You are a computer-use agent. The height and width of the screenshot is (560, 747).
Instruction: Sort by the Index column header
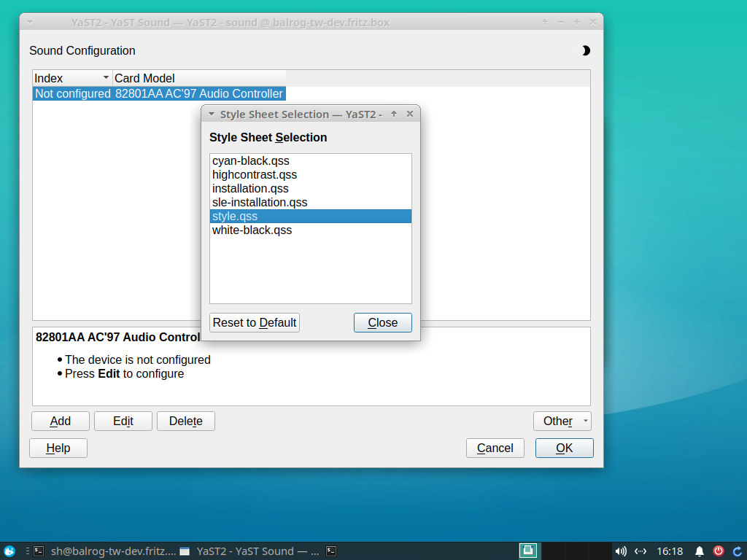click(x=72, y=78)
